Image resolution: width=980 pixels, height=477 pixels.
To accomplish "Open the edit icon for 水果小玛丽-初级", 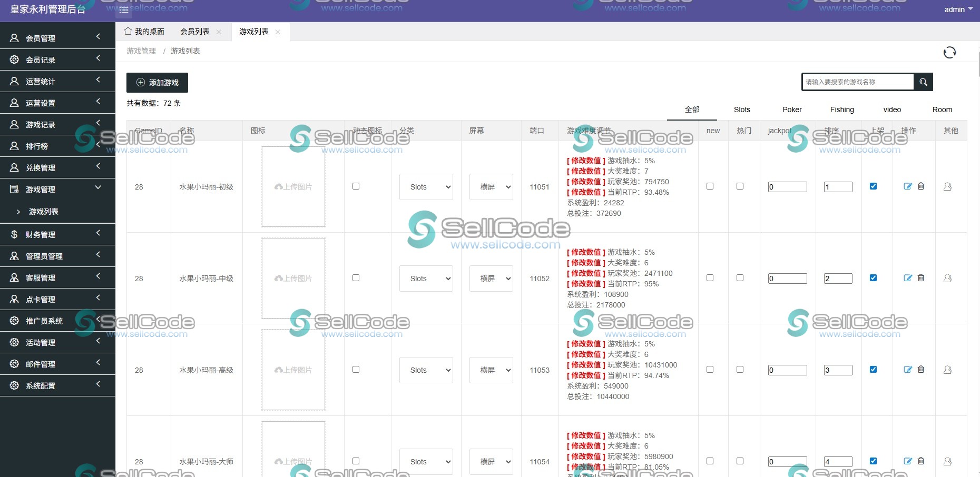I will pyautogui.click(x=908, y=186).
